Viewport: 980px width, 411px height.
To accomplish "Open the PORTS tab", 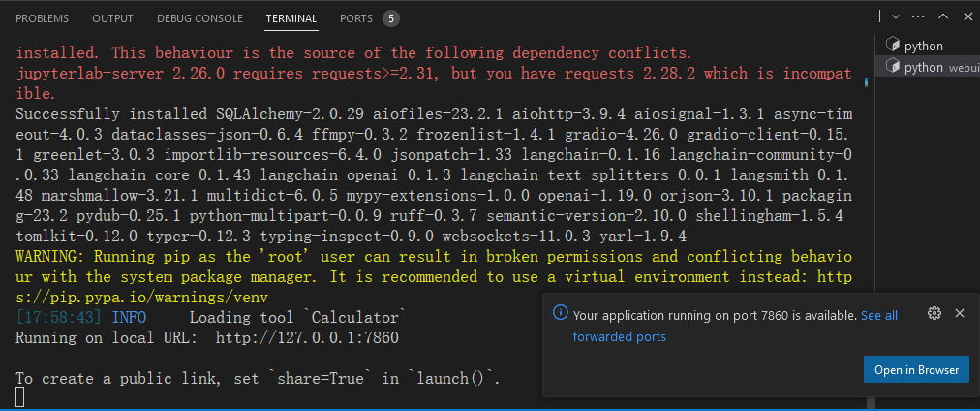I will click(356, 18).
